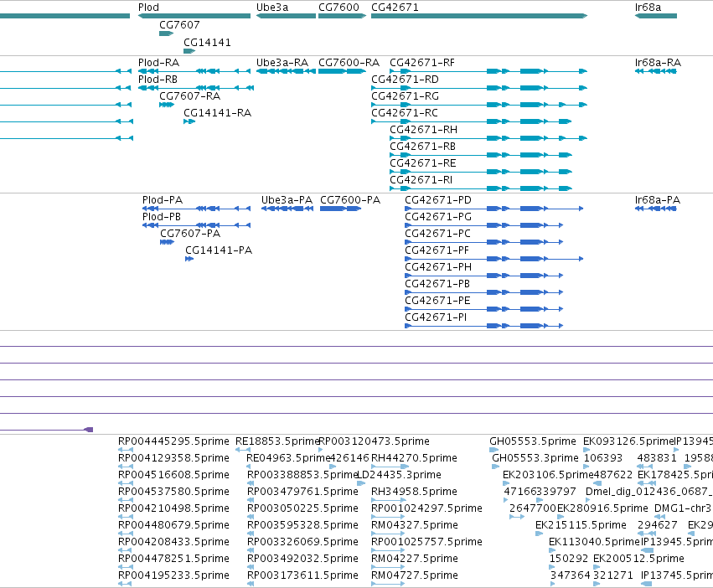Open the 'LD24435.3prime' EST label

click(399, 475)
